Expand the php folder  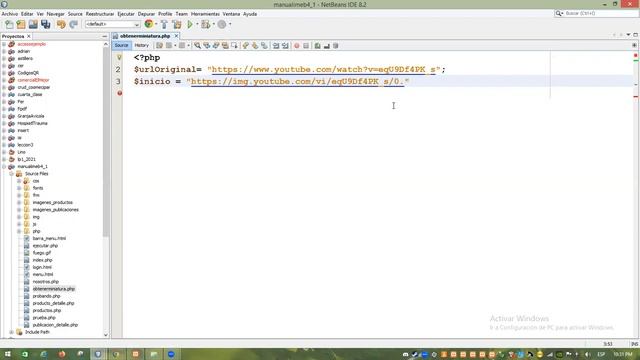pyautogui.click(x=19, y=231)
